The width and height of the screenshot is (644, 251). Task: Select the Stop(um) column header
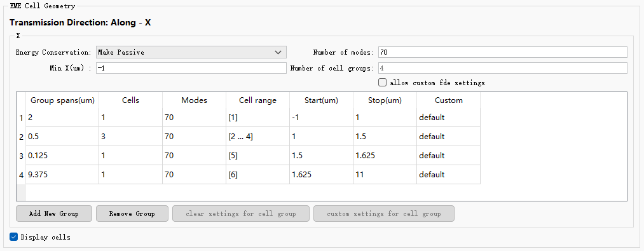(385, 100)
